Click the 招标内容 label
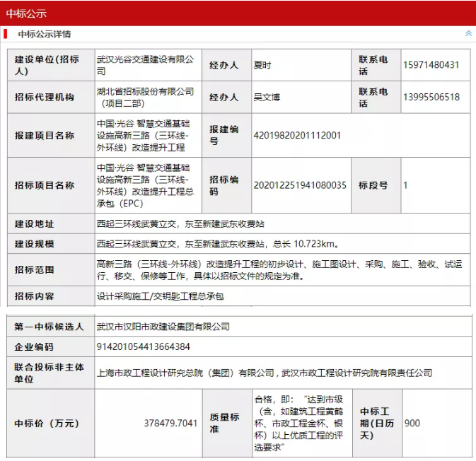This screenshot has height=461, width=476. click(x=35, y=296)
